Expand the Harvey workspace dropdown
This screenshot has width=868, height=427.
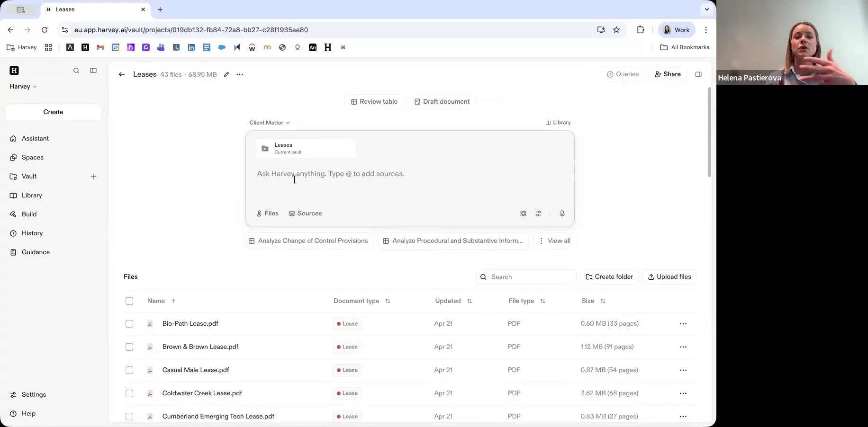click(x=23, y=87)
